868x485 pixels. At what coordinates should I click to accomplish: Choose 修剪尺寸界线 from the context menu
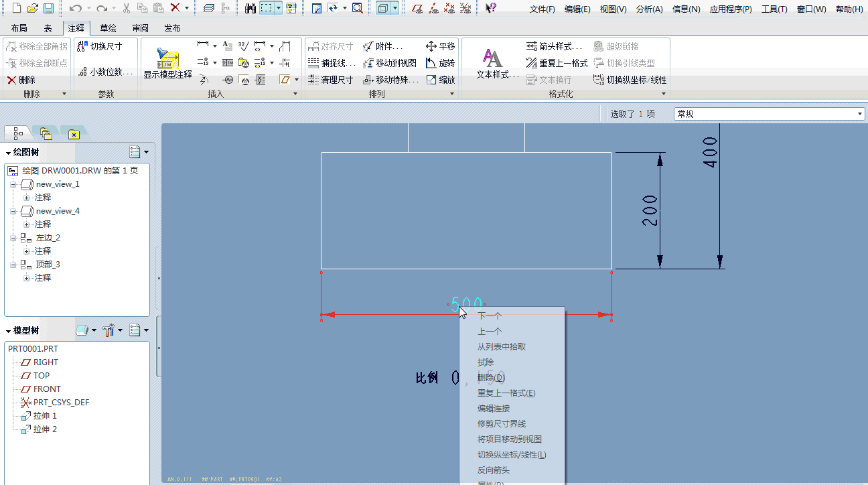pyautogui.click(x=502, y=424)
